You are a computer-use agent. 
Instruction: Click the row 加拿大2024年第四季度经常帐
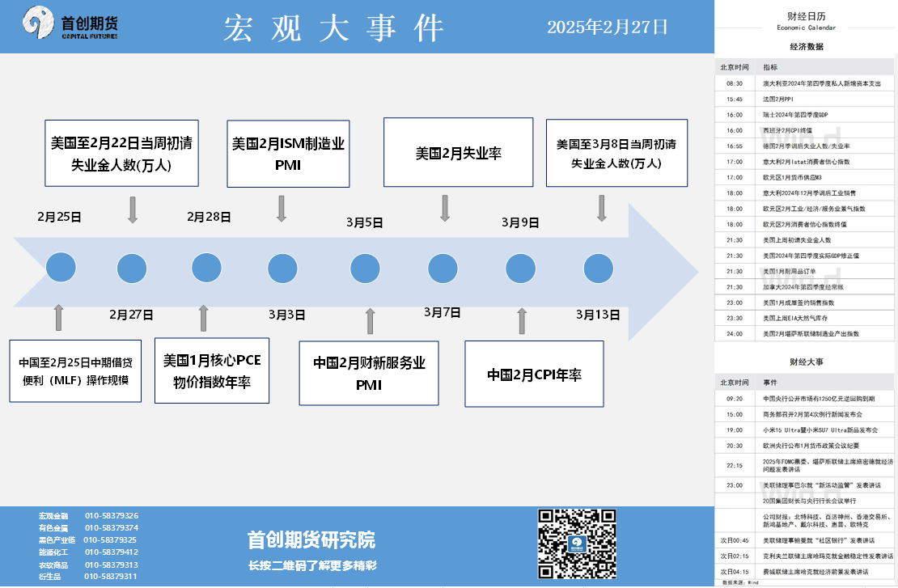[804, 287]
